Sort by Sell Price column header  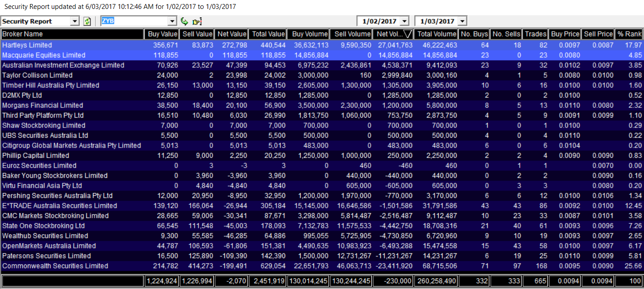point(598,34)
